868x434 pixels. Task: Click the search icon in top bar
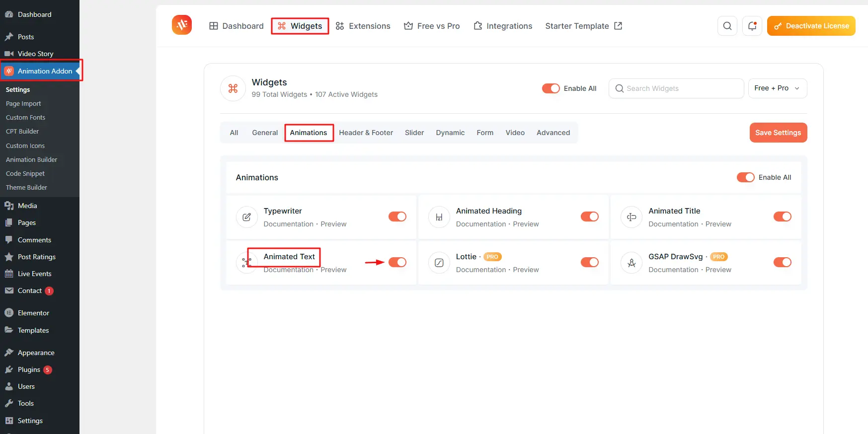tap(727, 26)
